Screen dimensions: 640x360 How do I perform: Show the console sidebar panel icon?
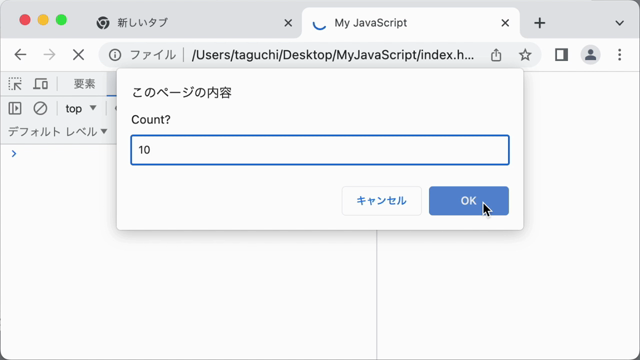[15, 108]
